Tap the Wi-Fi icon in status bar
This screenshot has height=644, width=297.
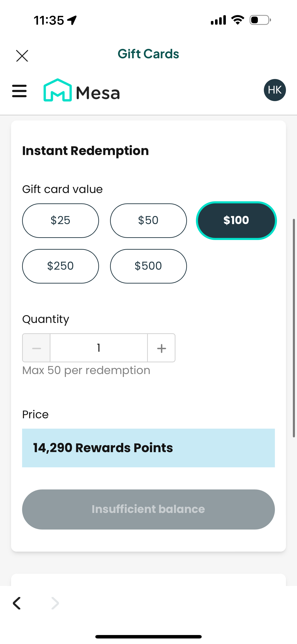238,20
